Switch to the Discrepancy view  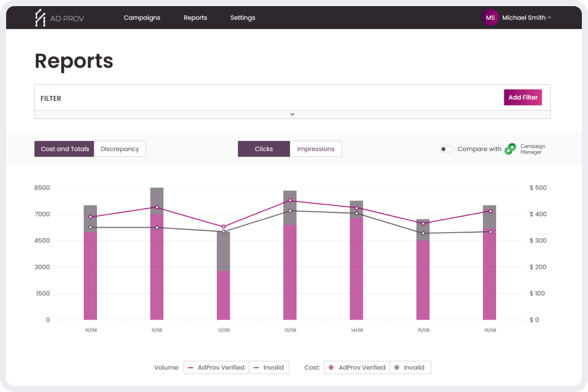point(120,149)
